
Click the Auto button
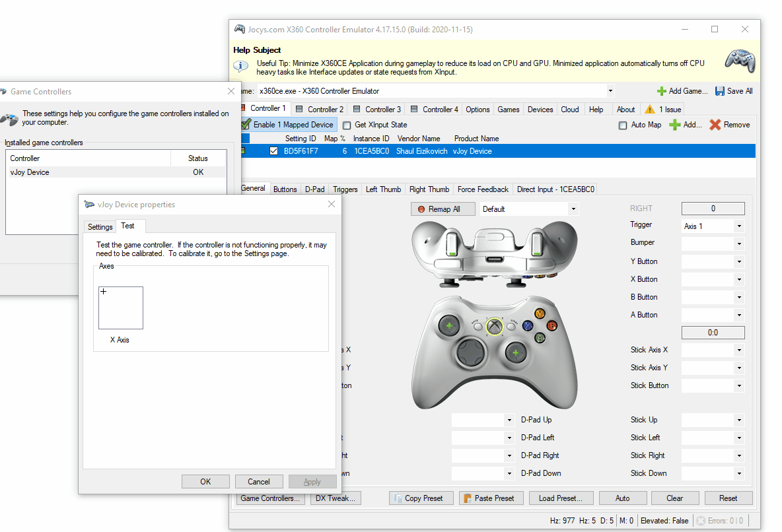coord(622,498)
